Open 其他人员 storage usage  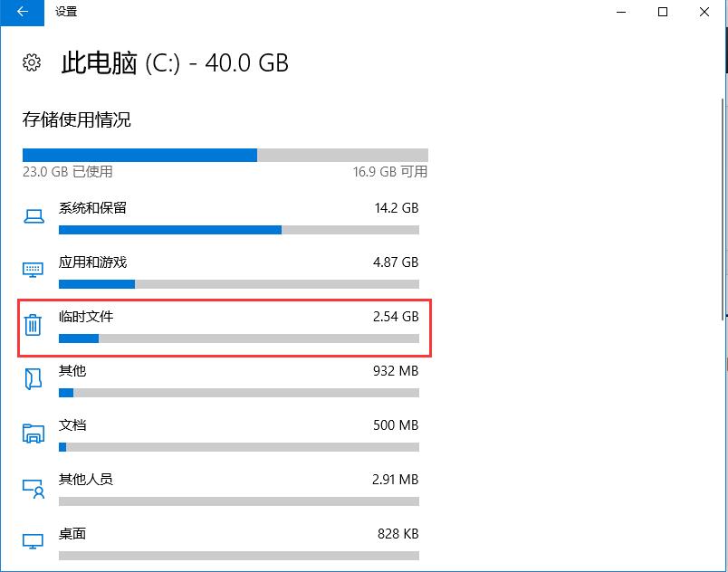225,490
